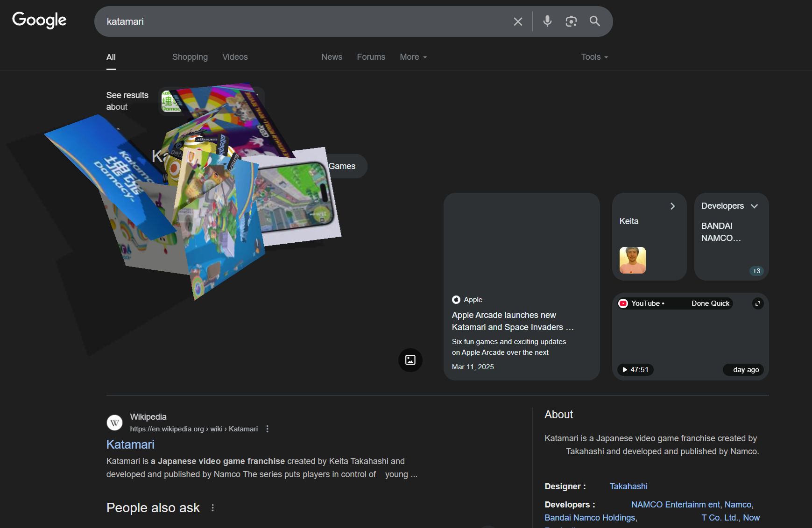Viewport: 812px width, 528px height.
Task: Click in the katamari search field
Action: tap(304, 21)
